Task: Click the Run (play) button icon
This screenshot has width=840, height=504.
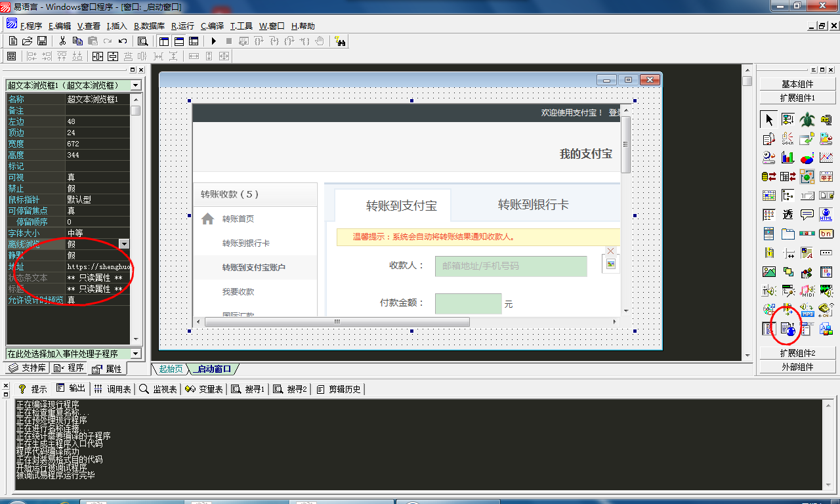Action: (x=213, y=41)
